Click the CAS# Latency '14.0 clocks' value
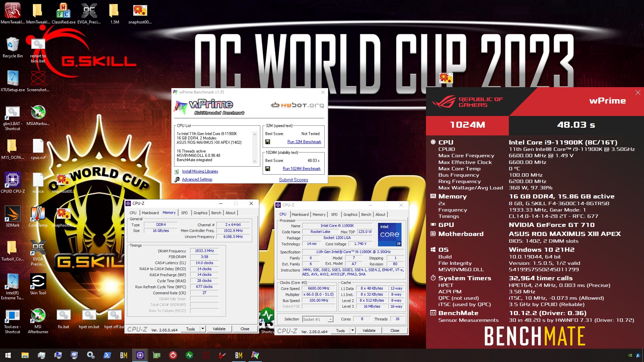The image size is (644, 362). (205, 263)
